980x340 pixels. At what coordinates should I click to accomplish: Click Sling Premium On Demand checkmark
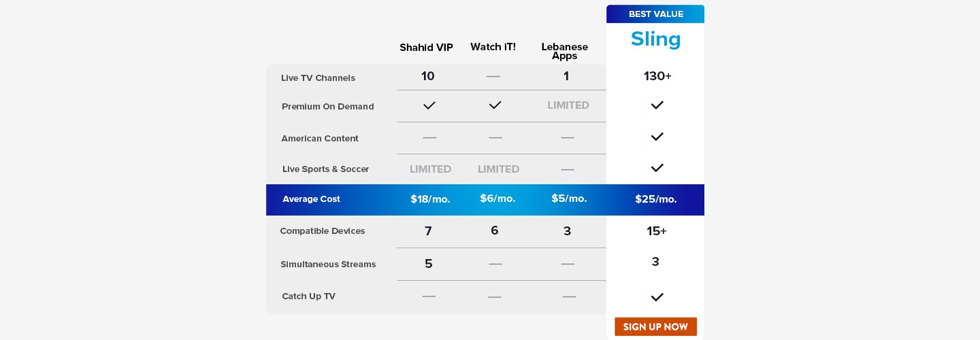click(657, 105)
